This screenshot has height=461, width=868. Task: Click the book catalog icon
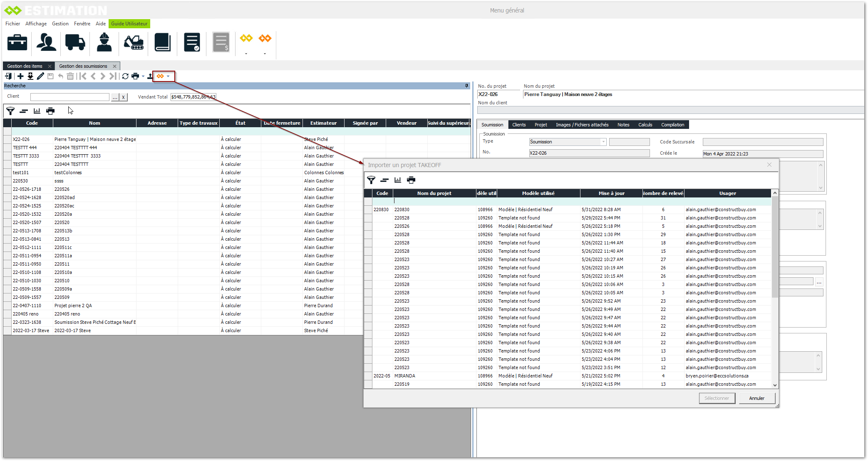click(162, 42)
